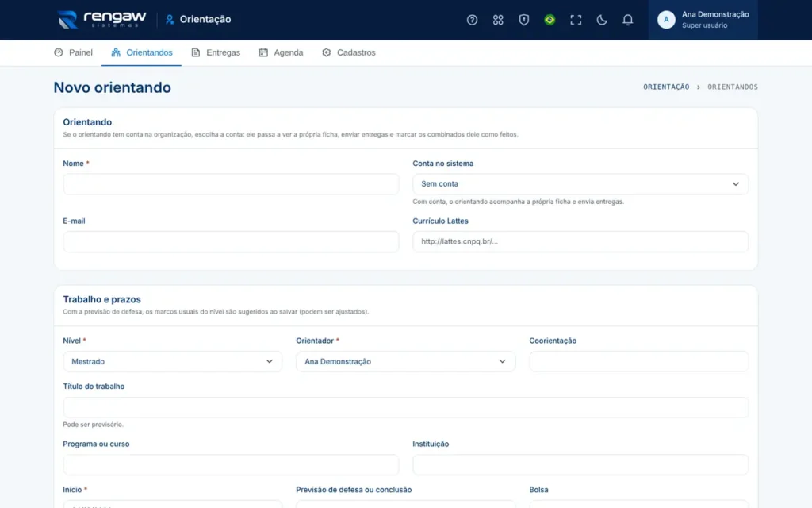Click the 'Pode ser provisório.' hint text
812x508 pixels.
94,425
